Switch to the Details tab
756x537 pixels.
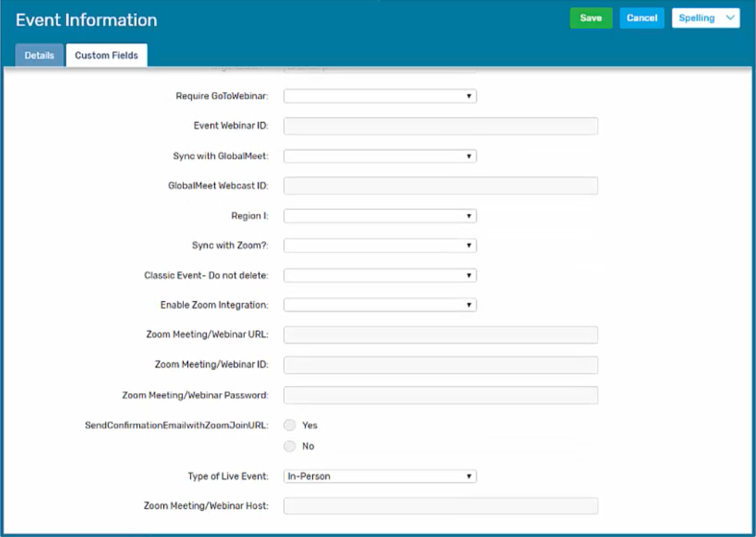39,55
